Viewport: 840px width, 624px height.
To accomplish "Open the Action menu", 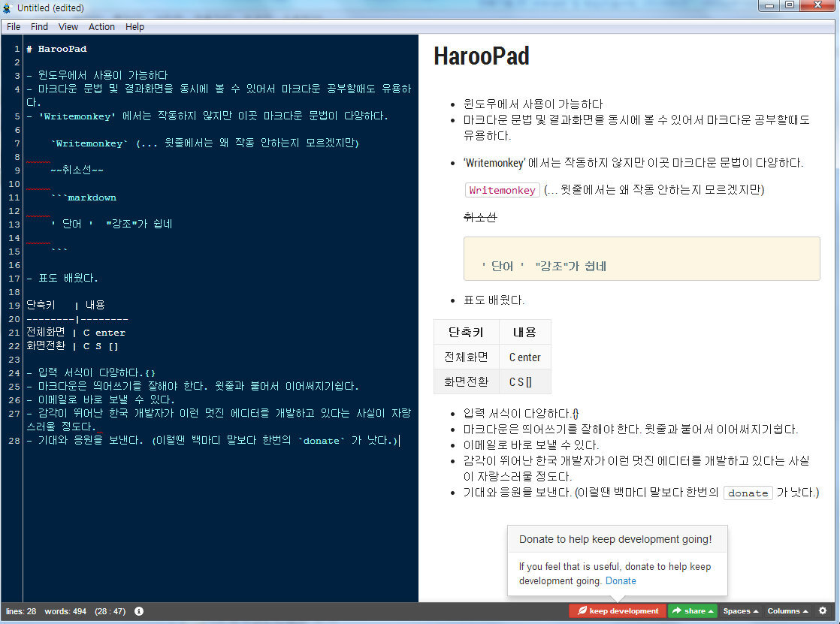I will [x=101, y=27].
